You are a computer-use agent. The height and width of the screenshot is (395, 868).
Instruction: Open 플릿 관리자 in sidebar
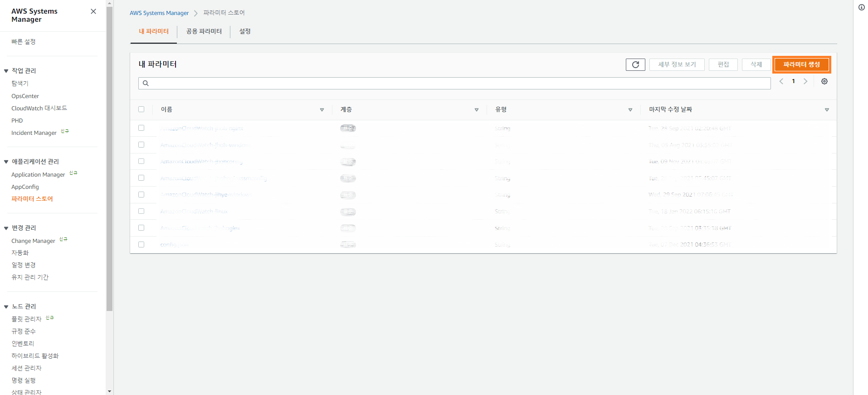click(x=26, y=319)
